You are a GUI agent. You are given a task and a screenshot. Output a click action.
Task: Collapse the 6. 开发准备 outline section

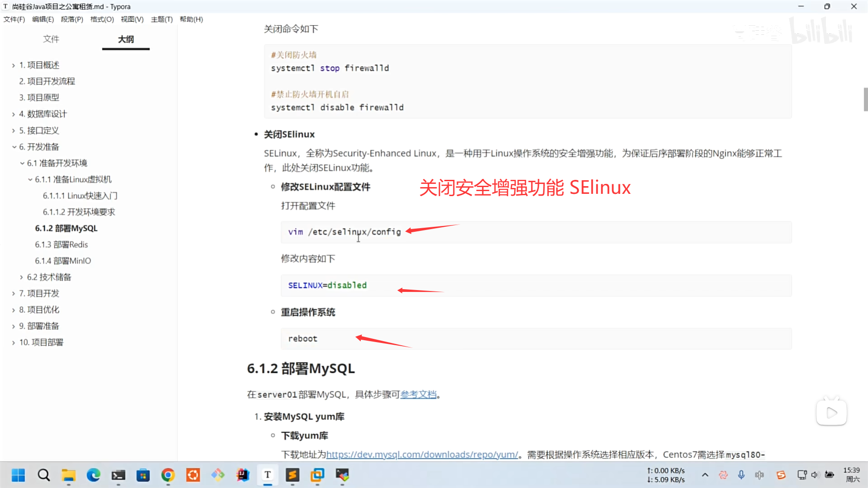(14, 147)
